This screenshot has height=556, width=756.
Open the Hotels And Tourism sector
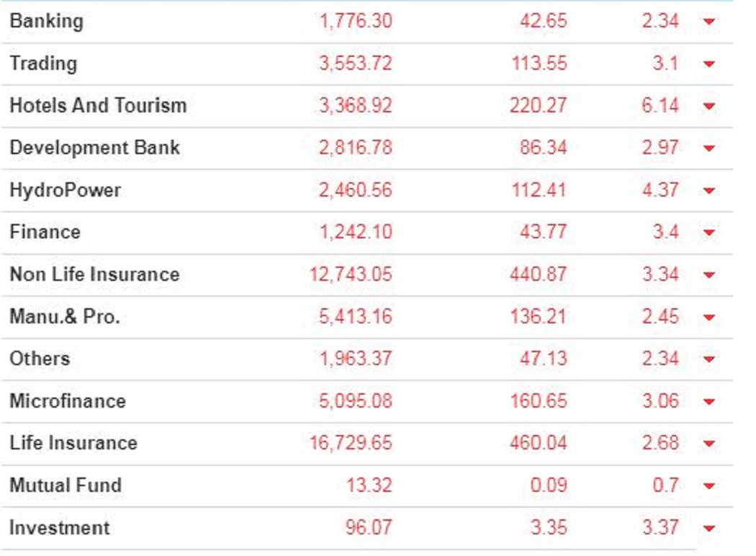tap(98, 105)
